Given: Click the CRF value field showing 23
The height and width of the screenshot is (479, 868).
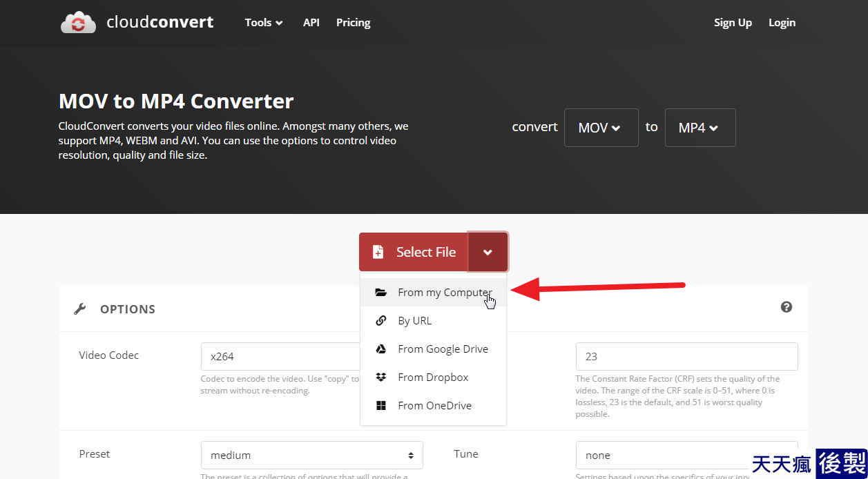Looking at the screenshot, I should click(686, 357).
